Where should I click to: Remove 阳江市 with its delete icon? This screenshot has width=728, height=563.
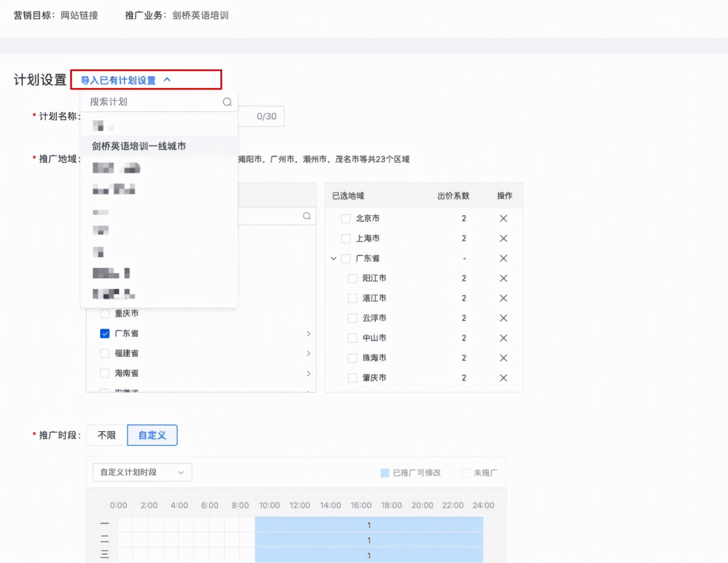pyautogui.click(x=503, y=278)
